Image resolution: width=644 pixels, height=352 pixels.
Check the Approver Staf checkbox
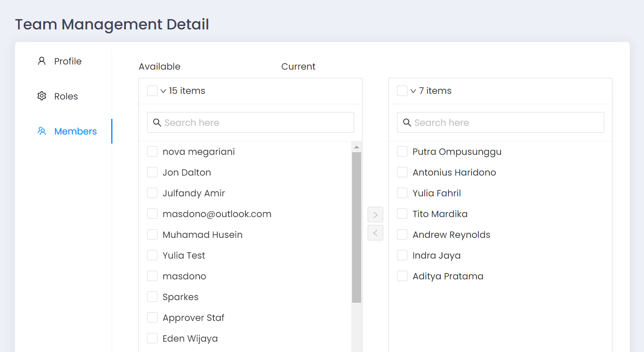(x=152, y=317)
